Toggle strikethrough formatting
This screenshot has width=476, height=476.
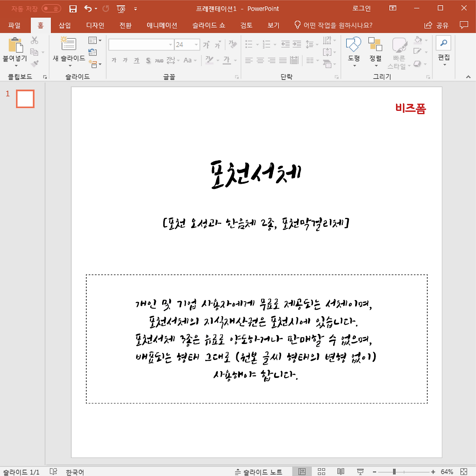pos(160,60)
